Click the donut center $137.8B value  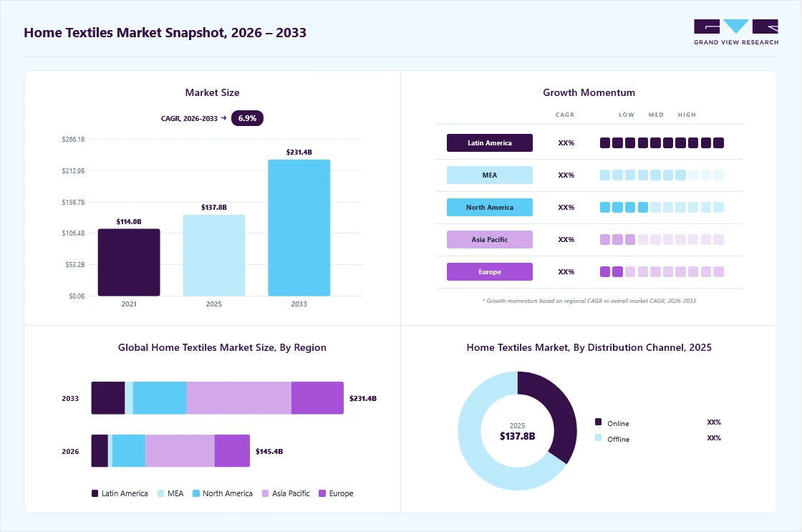click(517, 436)
